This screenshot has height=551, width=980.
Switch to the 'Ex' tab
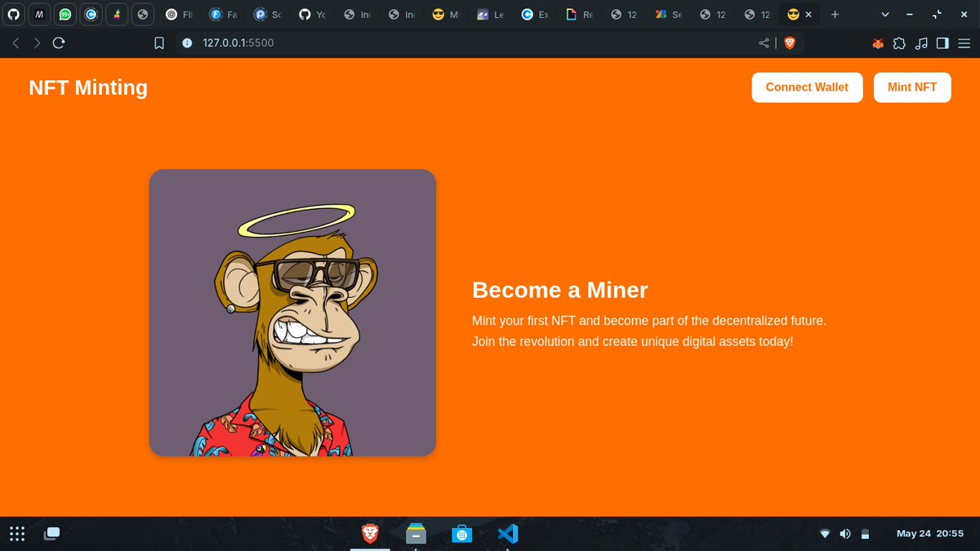click(x=535, y=14)
